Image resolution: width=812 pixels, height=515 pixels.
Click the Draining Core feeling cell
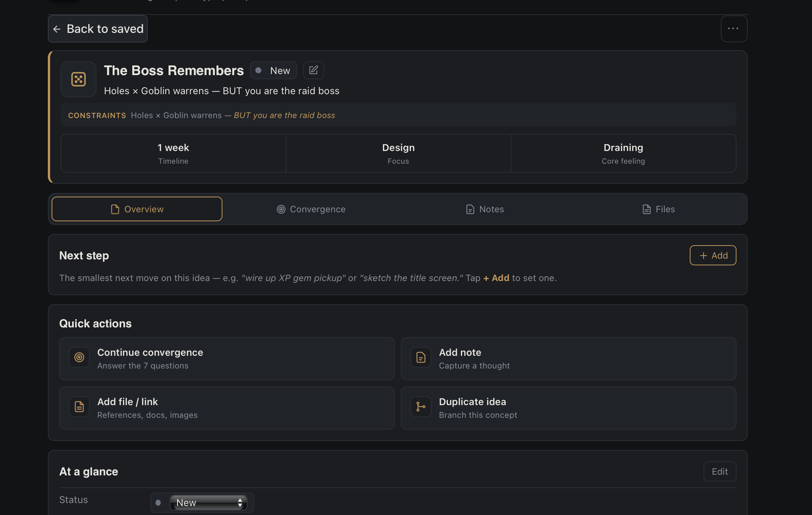623,153
